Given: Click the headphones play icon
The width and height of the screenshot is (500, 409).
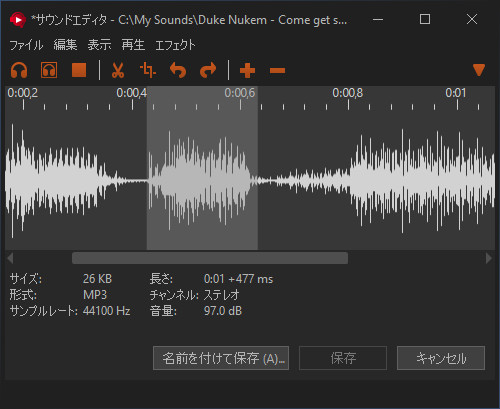Looking at the screenshot, I should 19,70.
